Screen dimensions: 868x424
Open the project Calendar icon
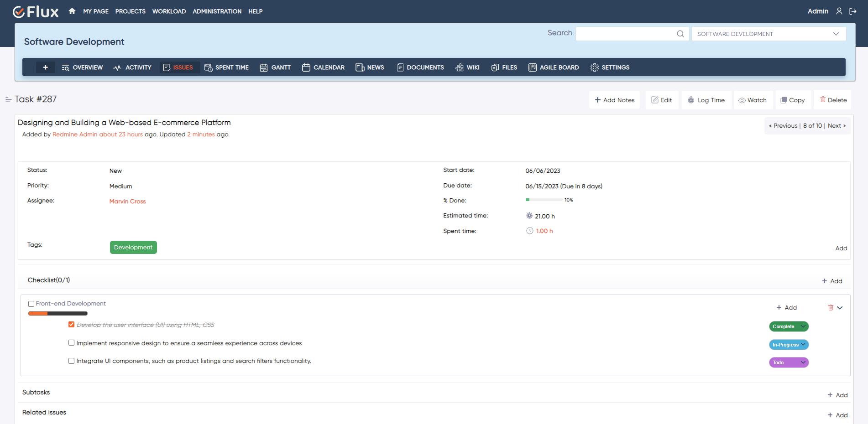(x=306, y=67)
